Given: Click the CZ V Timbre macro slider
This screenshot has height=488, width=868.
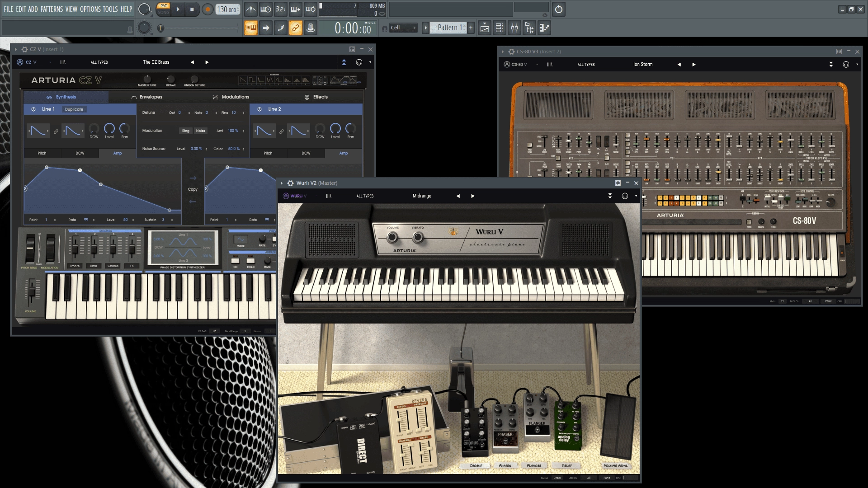Looking at the screenshot, I should [75, 247].
